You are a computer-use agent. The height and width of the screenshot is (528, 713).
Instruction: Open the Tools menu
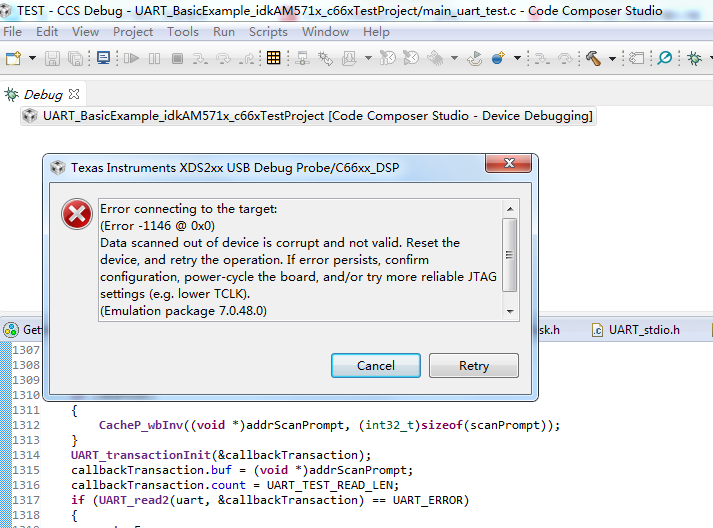(x=183, y=32)
